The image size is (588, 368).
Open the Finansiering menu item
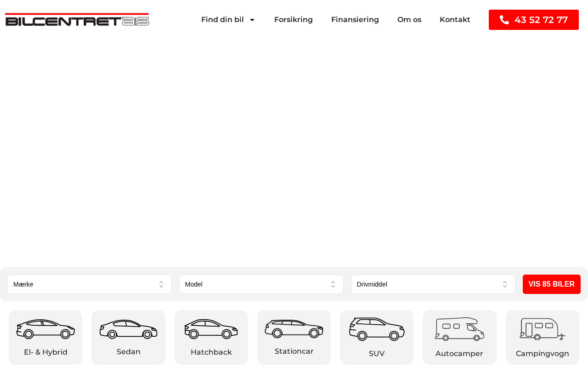(x=355, y=20)
